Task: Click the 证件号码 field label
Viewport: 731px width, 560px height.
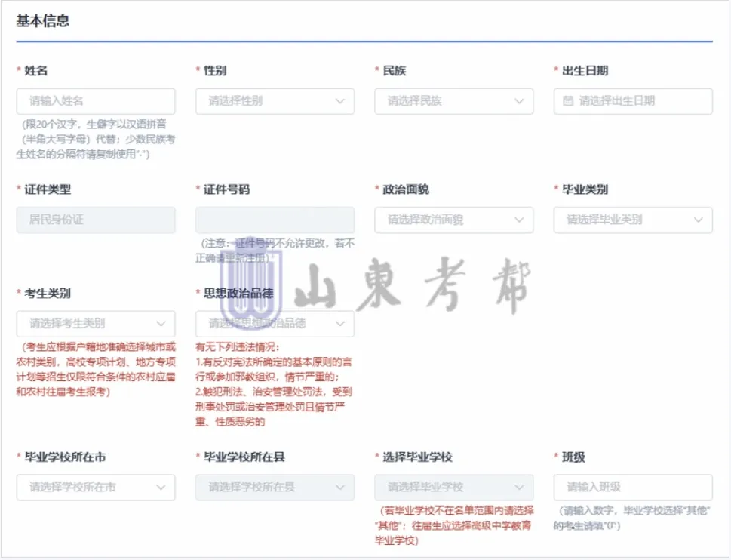Action: pyautogui.click(x=226, y=189)
